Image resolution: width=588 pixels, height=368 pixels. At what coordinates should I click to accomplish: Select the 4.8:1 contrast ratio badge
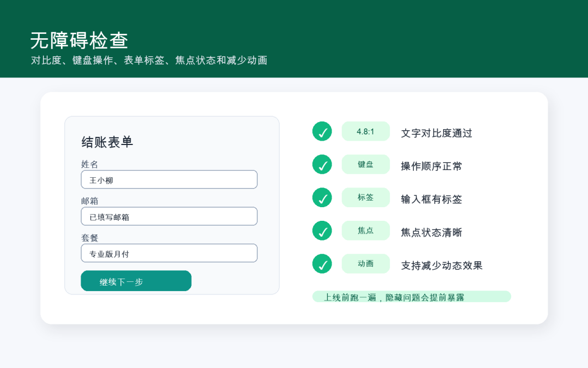click(x=366, y=131)
